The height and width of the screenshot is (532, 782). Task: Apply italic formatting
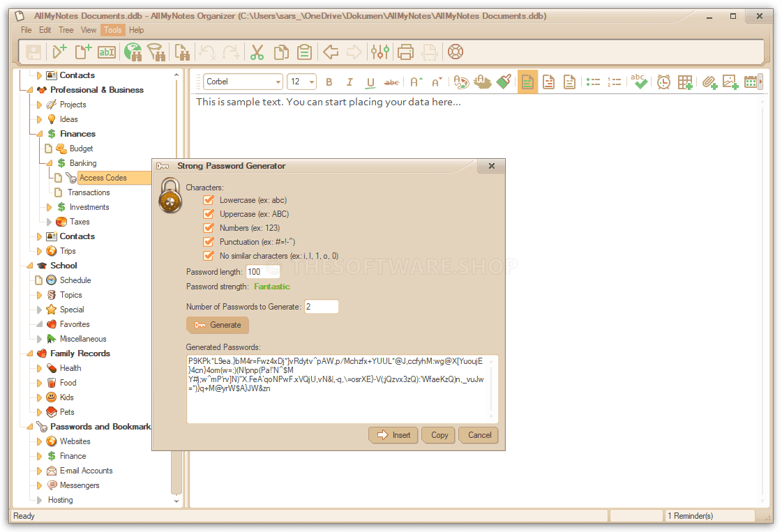coord(349,82)
